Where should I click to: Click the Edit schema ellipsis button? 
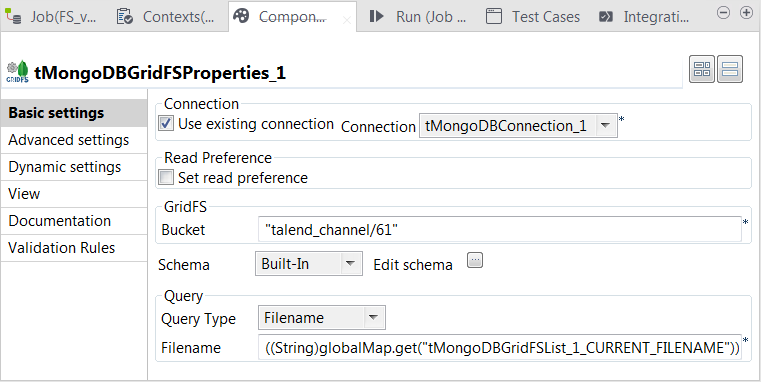[475, 261]
